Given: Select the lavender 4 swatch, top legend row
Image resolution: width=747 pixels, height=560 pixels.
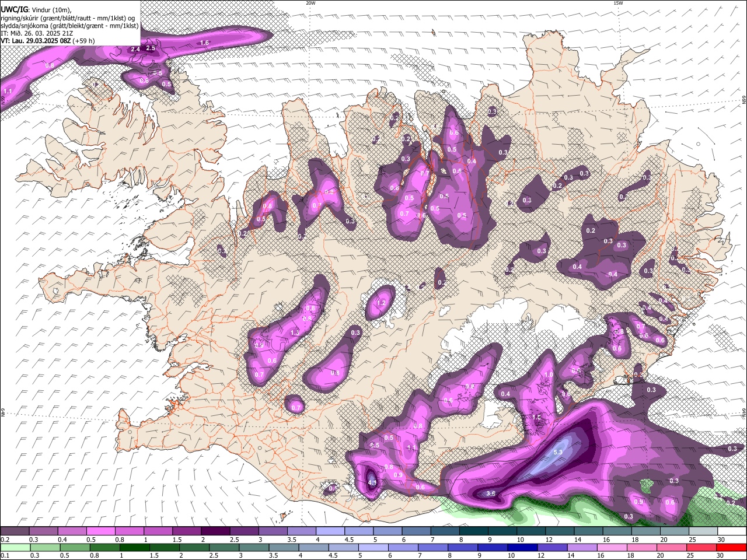Looking at the screenshot, I should click(x=330, y=531).
